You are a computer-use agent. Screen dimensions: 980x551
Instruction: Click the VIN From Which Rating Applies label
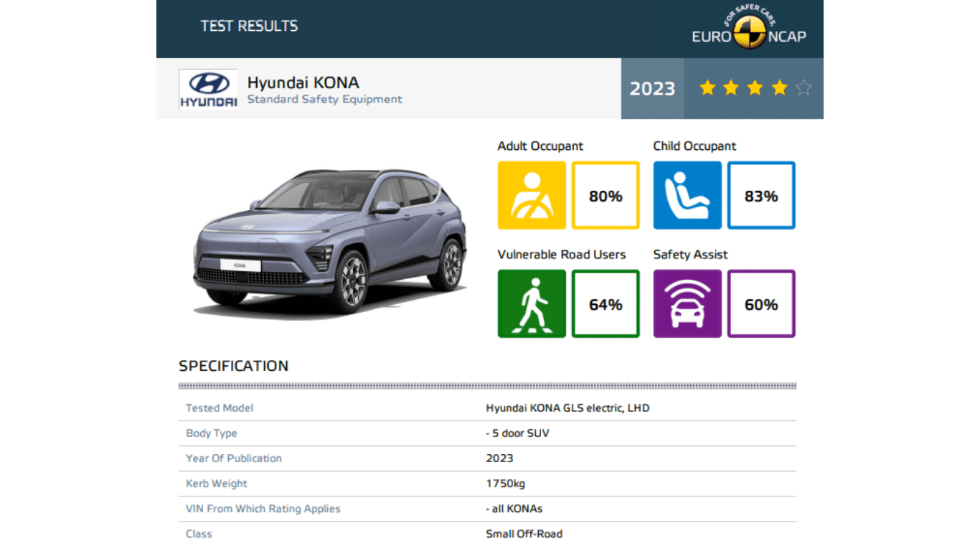tap(263, 509)
